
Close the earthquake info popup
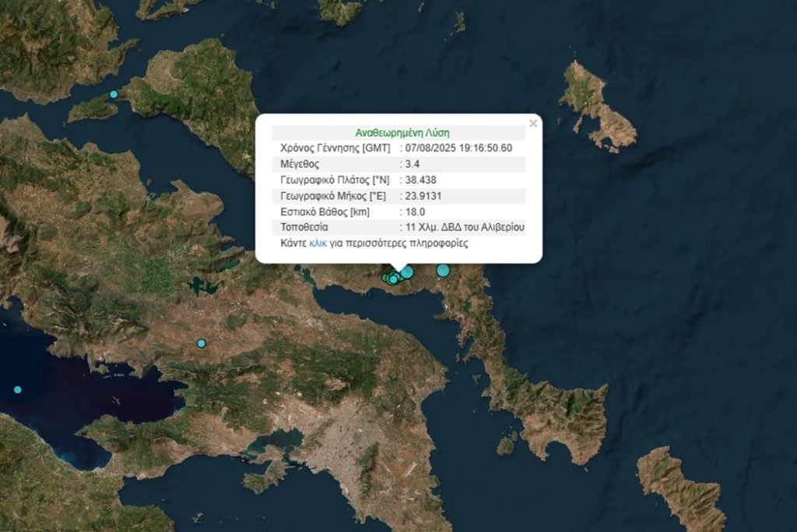point(533,123)
